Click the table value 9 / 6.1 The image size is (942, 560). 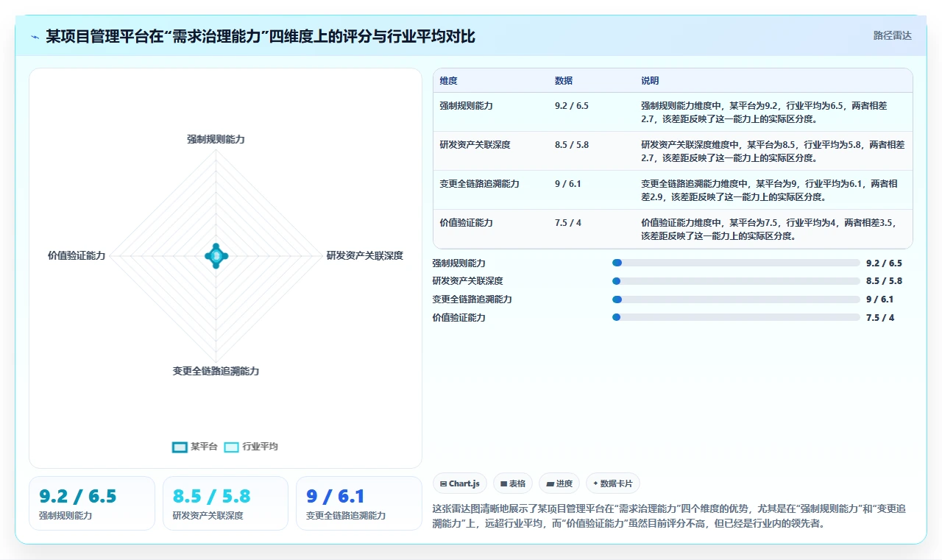[568, 184]
